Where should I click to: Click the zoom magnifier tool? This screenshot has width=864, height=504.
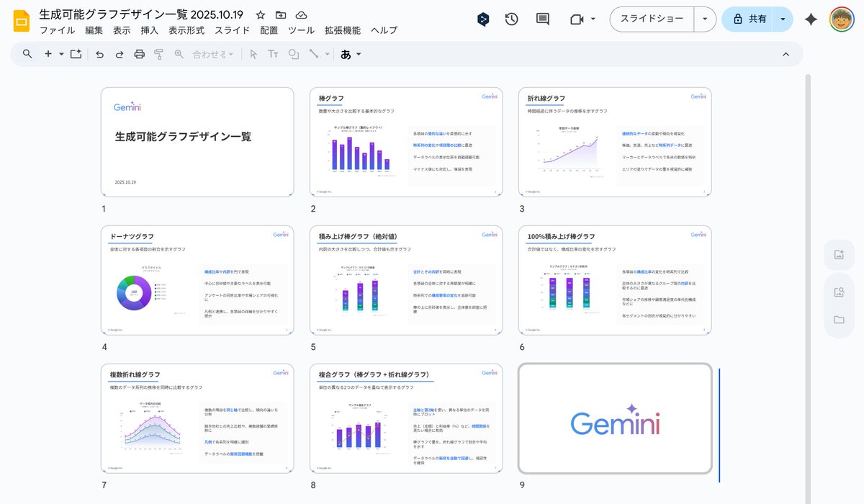coord(179,54)
